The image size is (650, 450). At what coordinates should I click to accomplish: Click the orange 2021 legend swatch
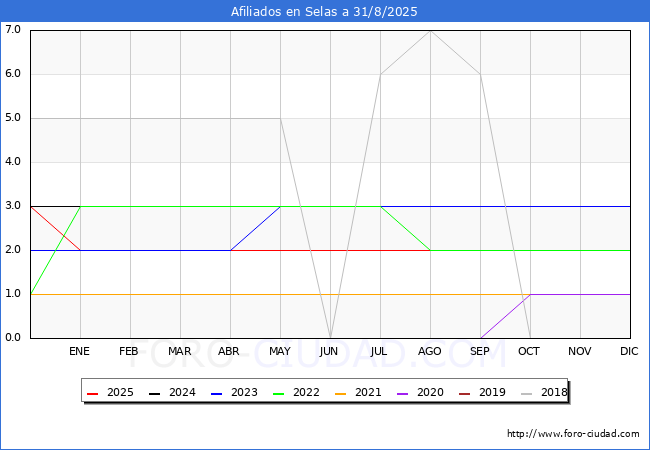[x=340, y=393]
